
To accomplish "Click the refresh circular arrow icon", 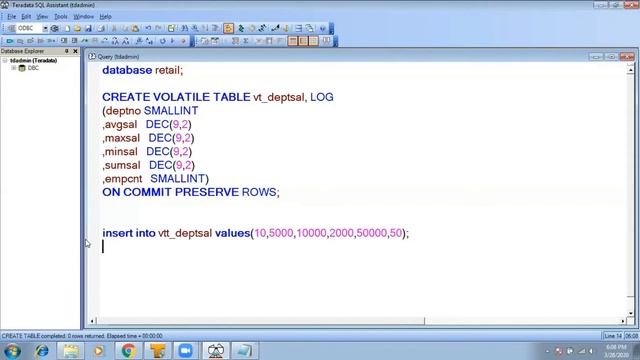I will tap(163, 41).
